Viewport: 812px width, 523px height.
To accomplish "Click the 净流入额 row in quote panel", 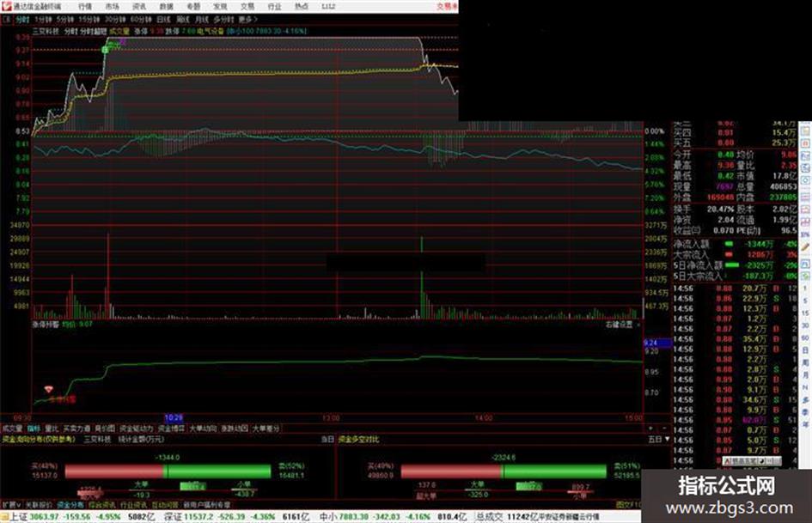I will point(736,244).
